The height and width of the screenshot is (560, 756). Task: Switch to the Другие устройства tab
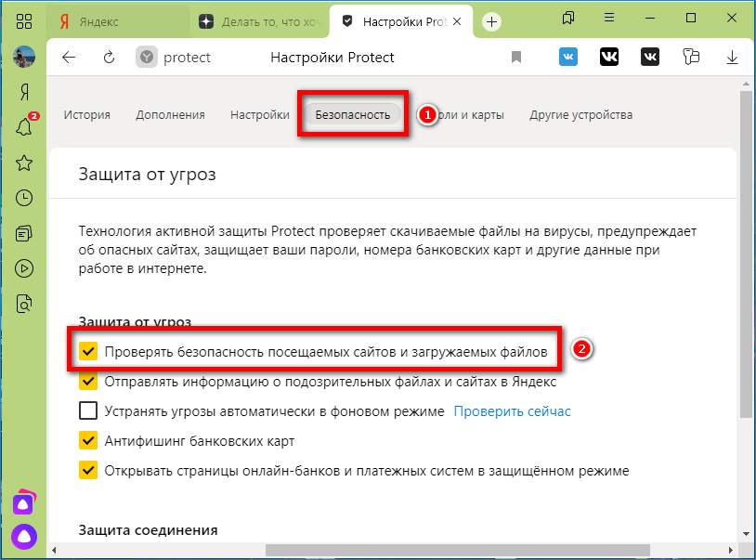click(580, 114)
